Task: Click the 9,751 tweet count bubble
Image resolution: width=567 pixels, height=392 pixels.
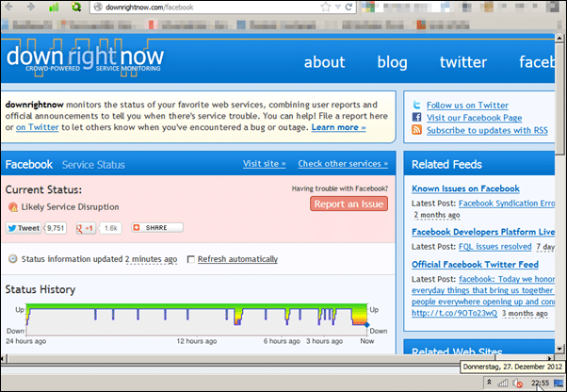Action: click(x=56, y=228)
